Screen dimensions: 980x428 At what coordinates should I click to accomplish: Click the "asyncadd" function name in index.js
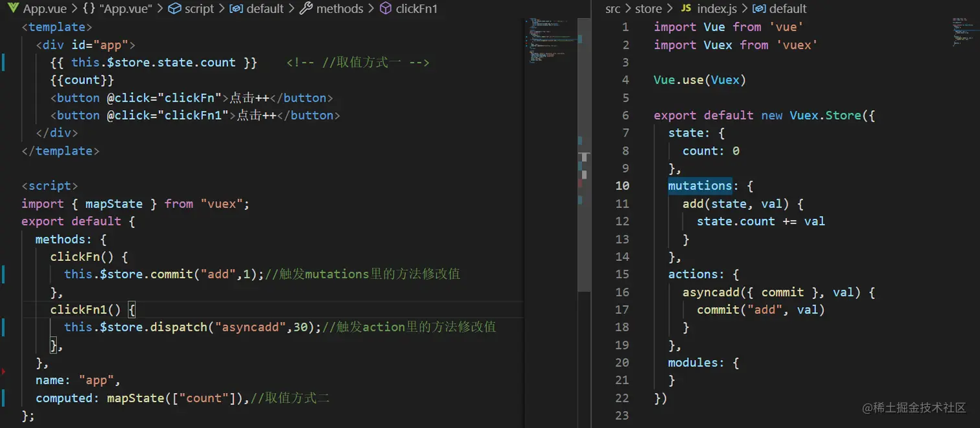711,292
